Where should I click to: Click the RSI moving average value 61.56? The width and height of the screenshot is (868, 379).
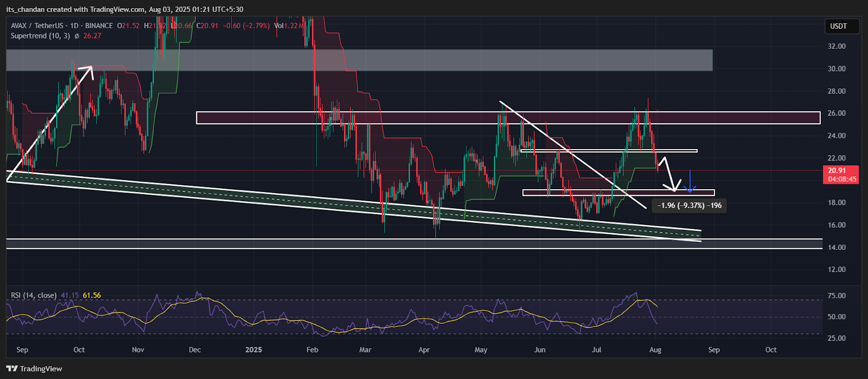[x=92, y=296]
